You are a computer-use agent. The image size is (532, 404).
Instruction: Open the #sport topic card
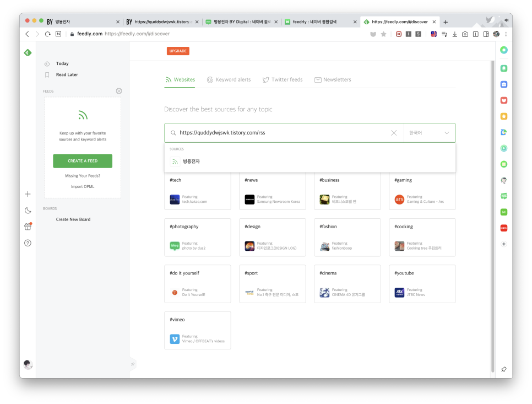tap(273, 284)
